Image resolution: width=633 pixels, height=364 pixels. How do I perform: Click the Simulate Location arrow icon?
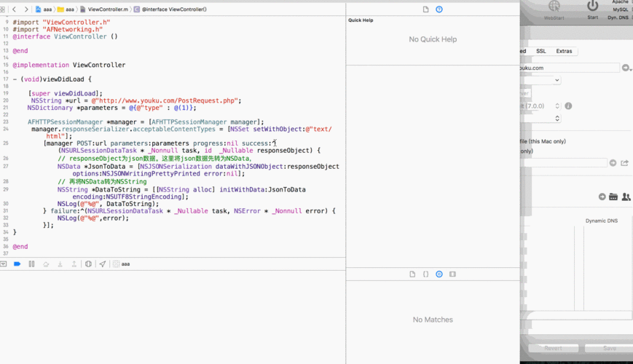(103, 264)
